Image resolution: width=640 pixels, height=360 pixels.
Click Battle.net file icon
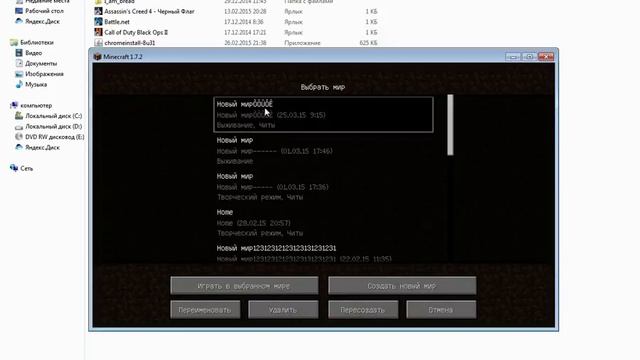click(98, 22)
